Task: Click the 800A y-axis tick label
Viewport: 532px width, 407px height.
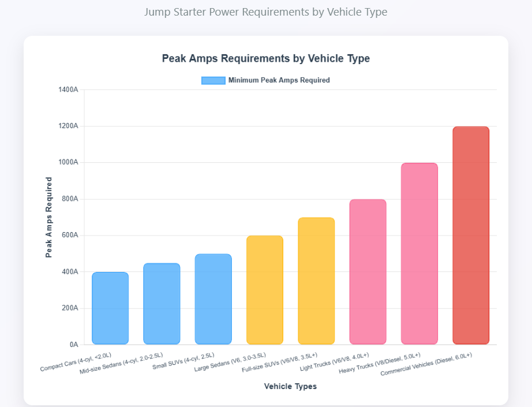Action: click(69, 199)
